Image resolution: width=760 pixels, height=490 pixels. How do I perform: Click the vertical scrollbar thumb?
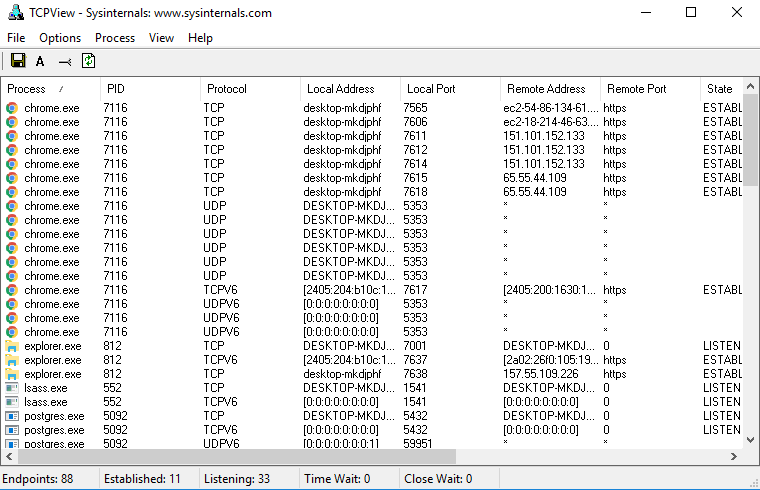(x=750, y=140)
